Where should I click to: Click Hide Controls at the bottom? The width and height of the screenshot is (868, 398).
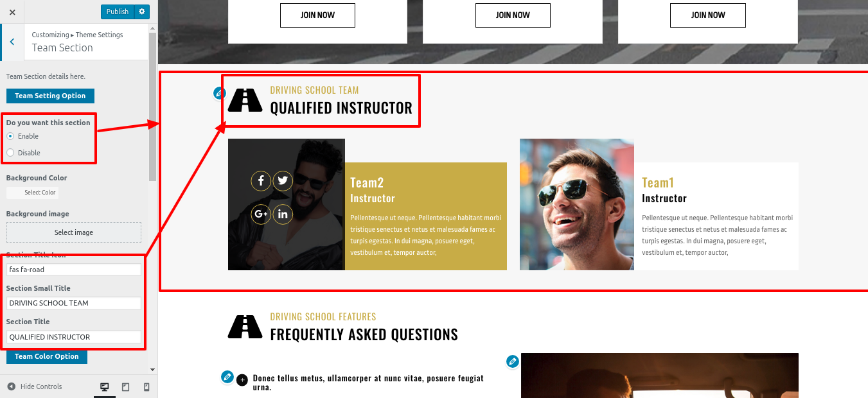click(35, 386)
